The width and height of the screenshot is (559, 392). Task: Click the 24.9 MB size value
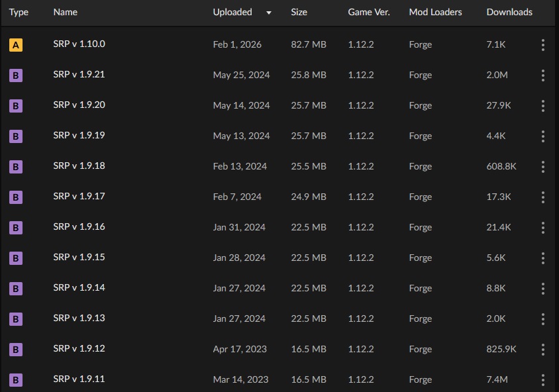pyautogui.click(x=309, y=197)
